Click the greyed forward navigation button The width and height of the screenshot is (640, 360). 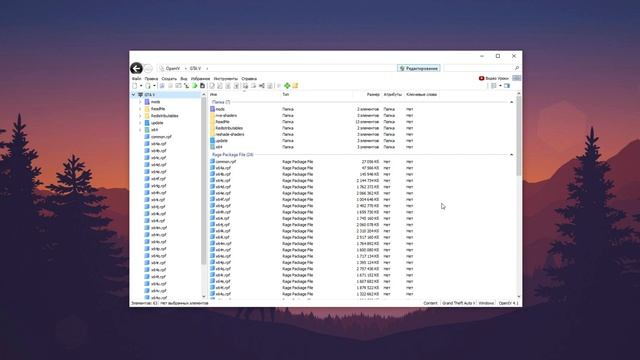point(148,69)
